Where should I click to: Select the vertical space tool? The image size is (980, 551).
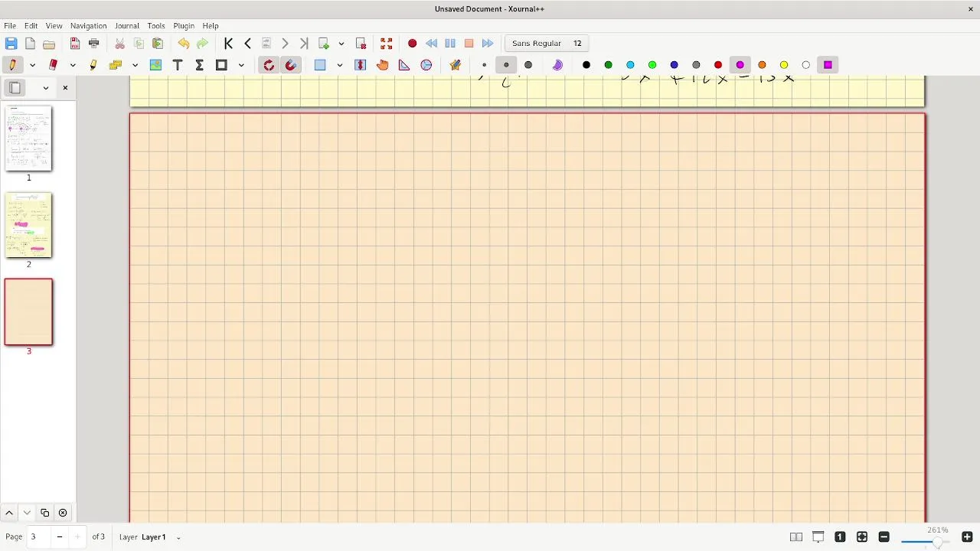click(x=361, y=65)
